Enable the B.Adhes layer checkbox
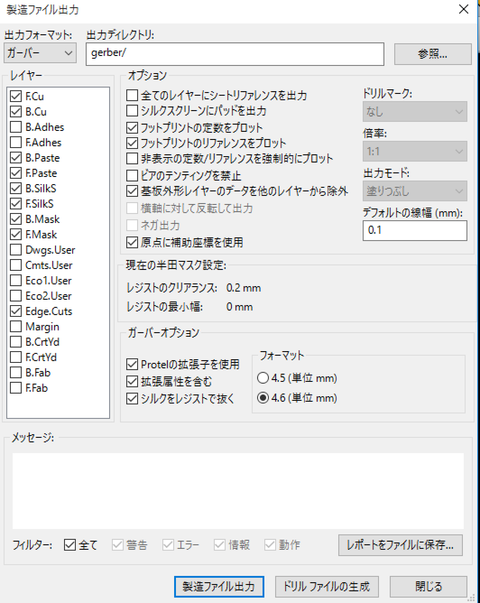 click(x=16, y=127)
